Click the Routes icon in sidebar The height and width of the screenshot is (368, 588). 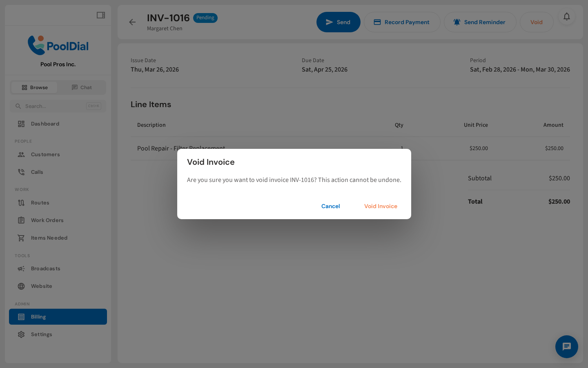[x=21, y=203]
